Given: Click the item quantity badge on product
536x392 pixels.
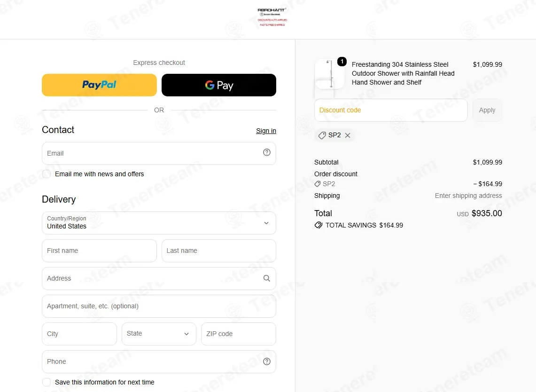Looking at the screenshot, I should [342, 62].
